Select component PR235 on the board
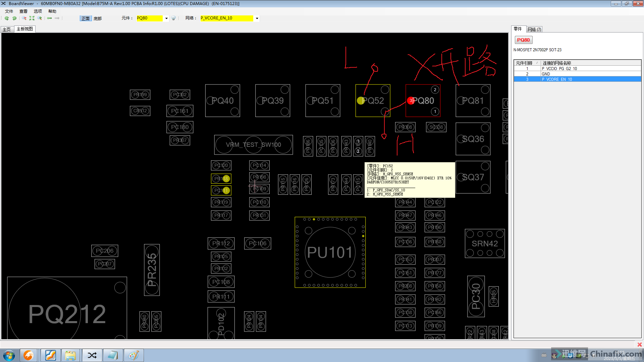 coord(152,270)
